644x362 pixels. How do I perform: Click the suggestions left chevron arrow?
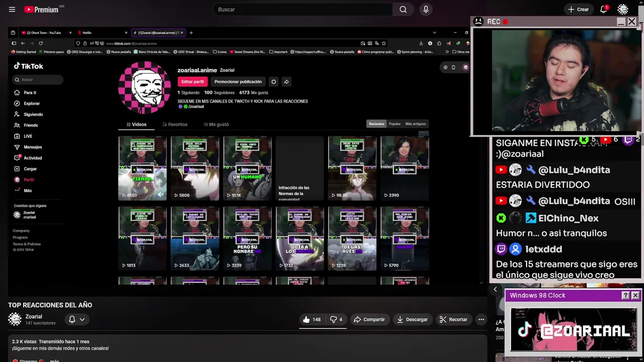(495, 290)
